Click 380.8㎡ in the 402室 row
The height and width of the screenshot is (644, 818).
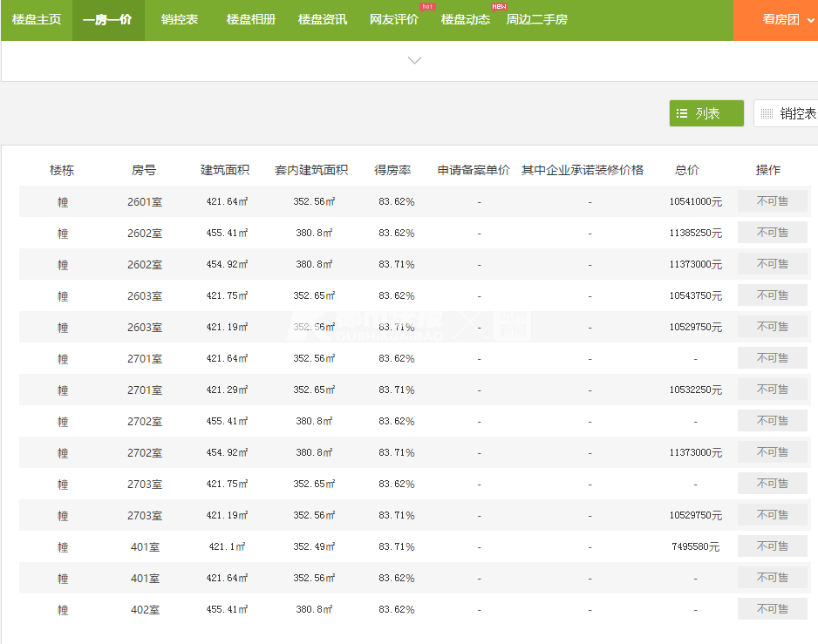coord(314,609)
